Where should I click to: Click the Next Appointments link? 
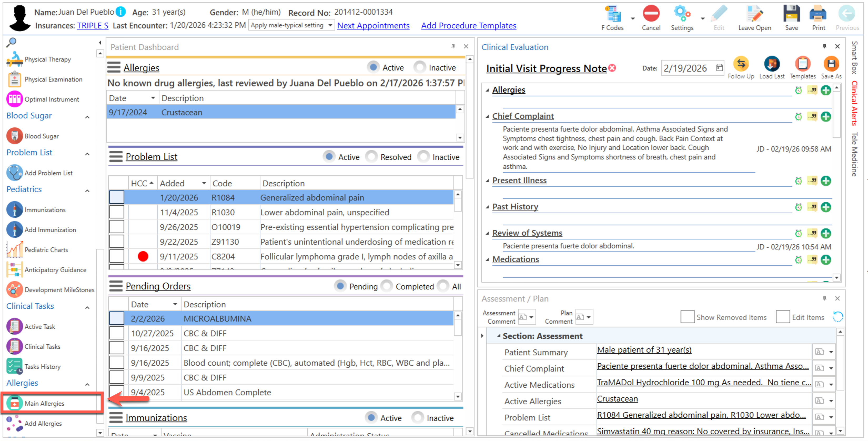[373, 26]
